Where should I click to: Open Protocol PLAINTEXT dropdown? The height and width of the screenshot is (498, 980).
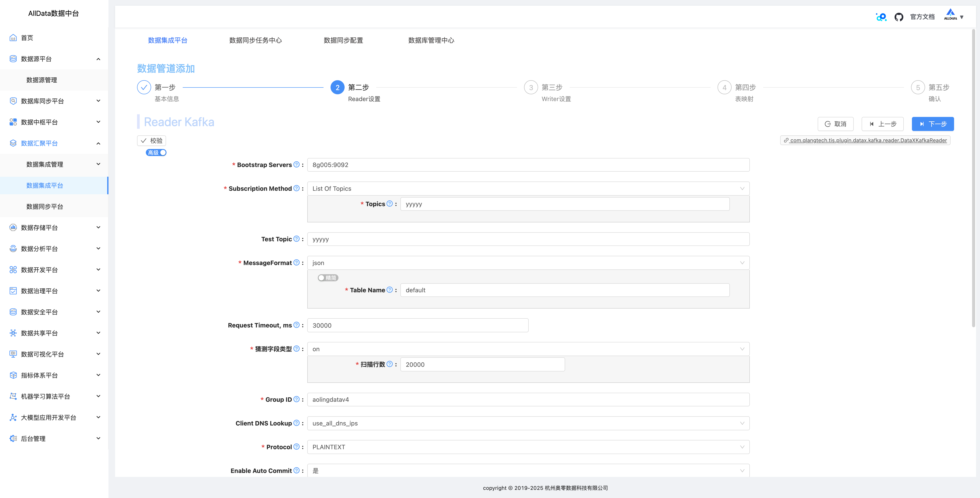point(528,447)
